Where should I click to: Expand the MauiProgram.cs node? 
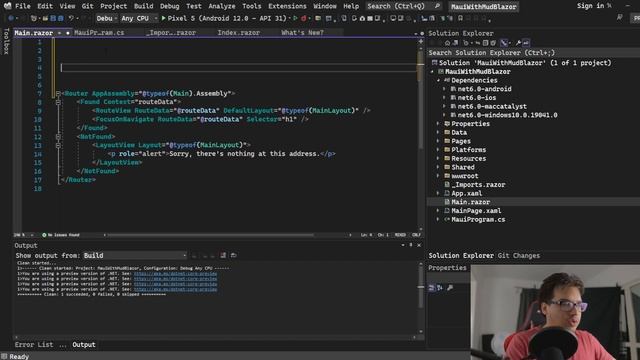(438, 219)
